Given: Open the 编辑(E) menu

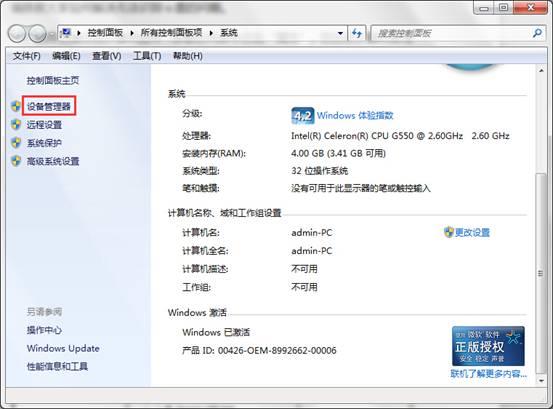Looking at the screenshot, I should click(x=66, y=56).
